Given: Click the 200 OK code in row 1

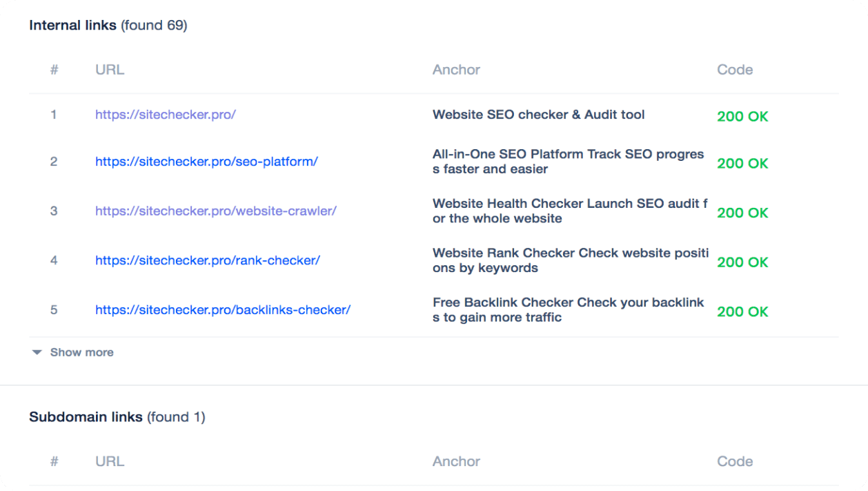Looking at the screenshot, I should [x=742, y=117].
